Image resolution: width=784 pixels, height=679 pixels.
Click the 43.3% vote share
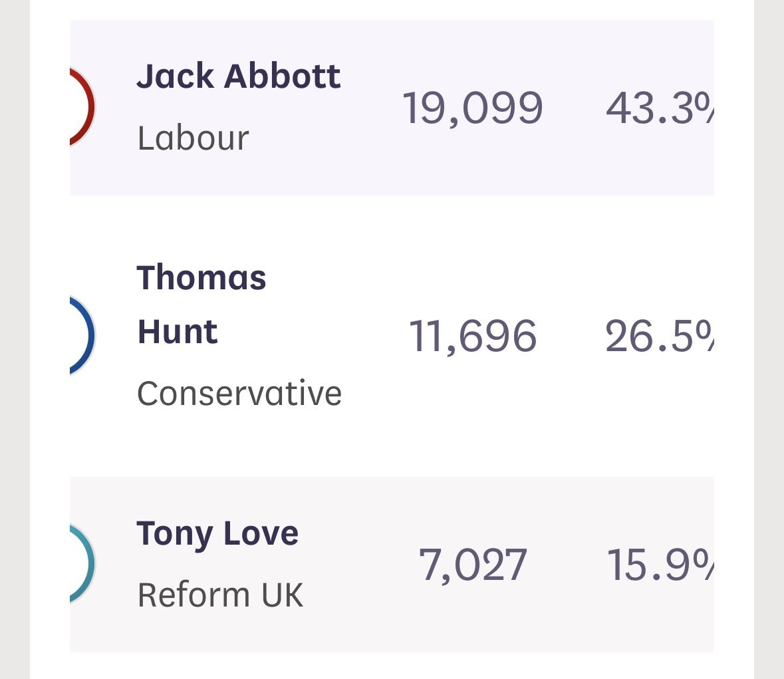(x=660, y=108)
